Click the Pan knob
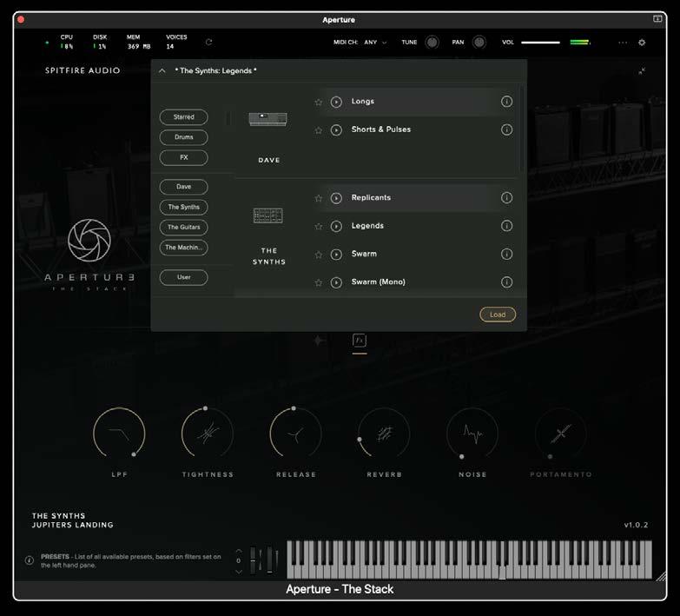 pyautogui.click(x=479, y=43)
